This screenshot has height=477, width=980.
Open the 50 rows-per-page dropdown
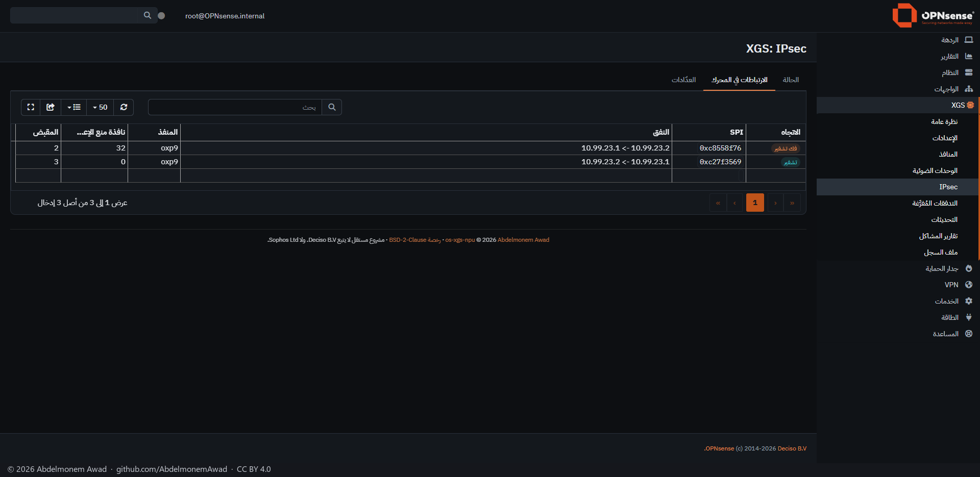100,107
